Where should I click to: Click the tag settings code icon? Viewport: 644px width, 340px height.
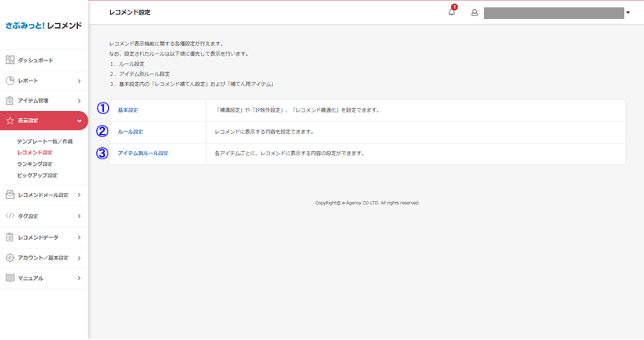(10, 216)
